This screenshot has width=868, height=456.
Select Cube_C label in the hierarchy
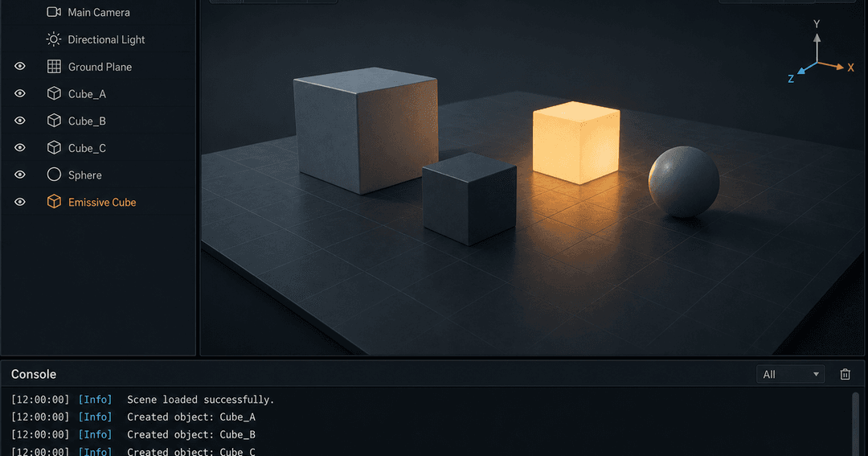87,148
